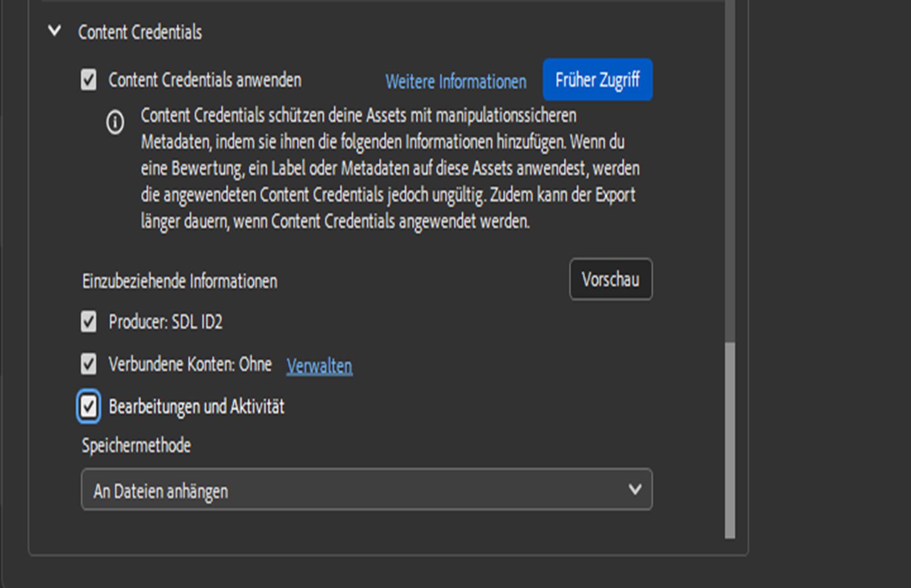Collapse the Content Credentials section

[x=55, y=31]
